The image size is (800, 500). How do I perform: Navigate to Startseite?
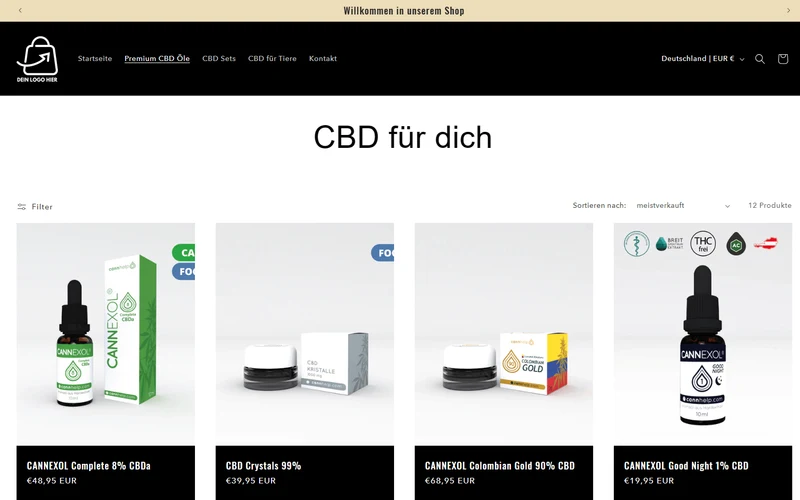click(x=95, y=59)
